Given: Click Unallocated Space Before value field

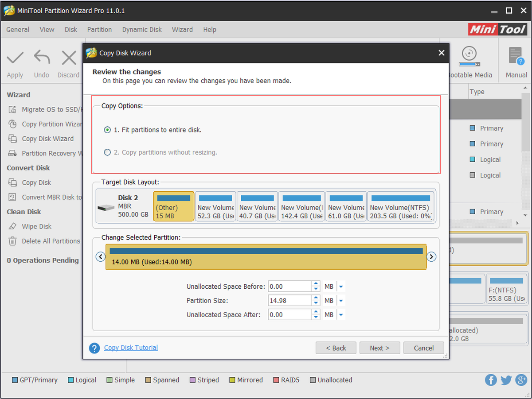Looking at the screenshot, I should pos(290,287).
